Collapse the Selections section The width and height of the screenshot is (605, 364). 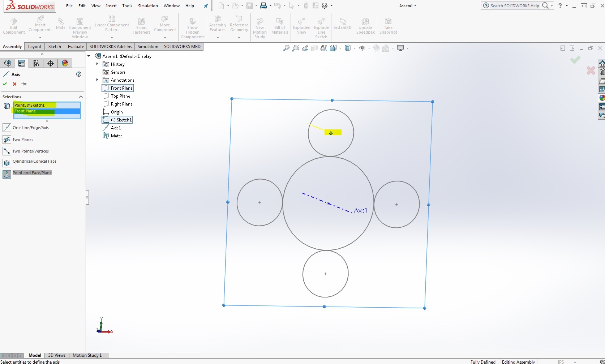point(81,97)
